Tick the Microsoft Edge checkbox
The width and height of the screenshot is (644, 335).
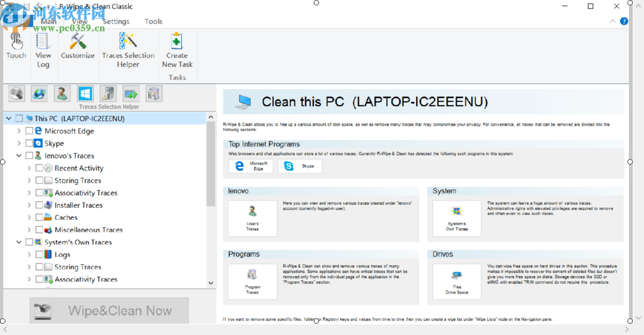pyautogui.click(x=29, y=131)
